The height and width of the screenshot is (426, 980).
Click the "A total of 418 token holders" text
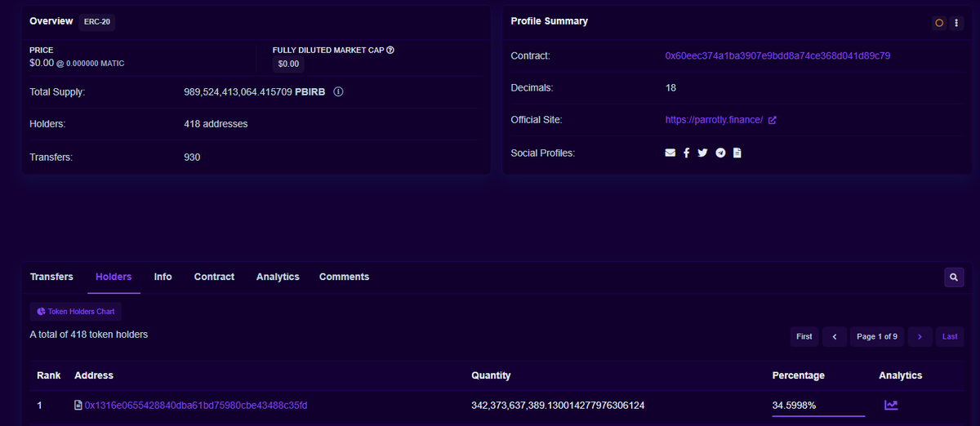pos(89,335)
